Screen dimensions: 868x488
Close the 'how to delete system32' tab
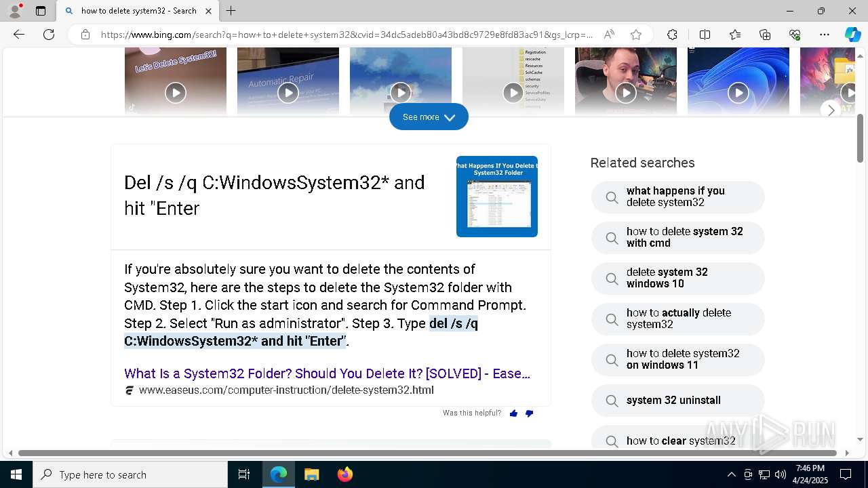point(209,11)
